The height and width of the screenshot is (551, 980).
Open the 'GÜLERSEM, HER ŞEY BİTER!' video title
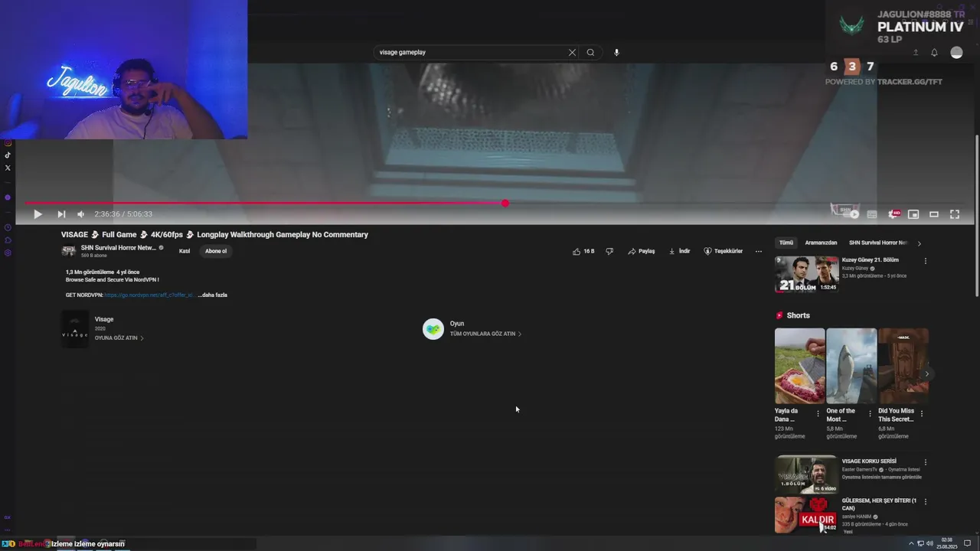click(879, 504)
